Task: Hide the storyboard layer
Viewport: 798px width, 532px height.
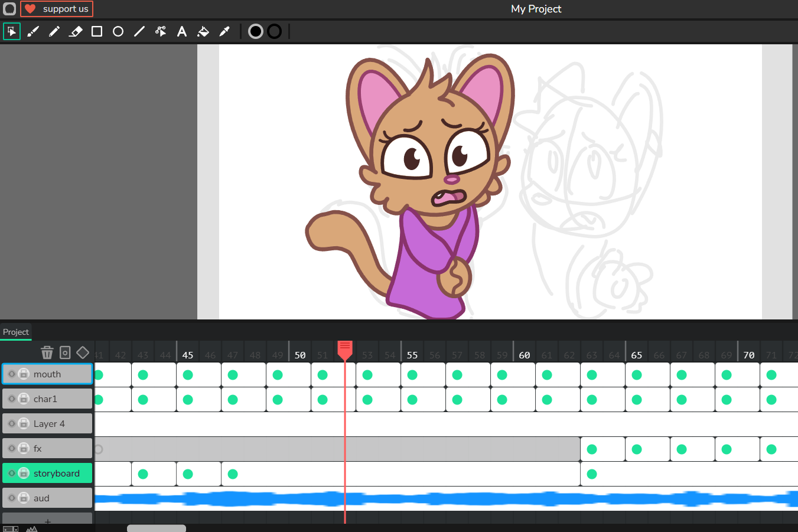Action: click(x=11, y=473)
